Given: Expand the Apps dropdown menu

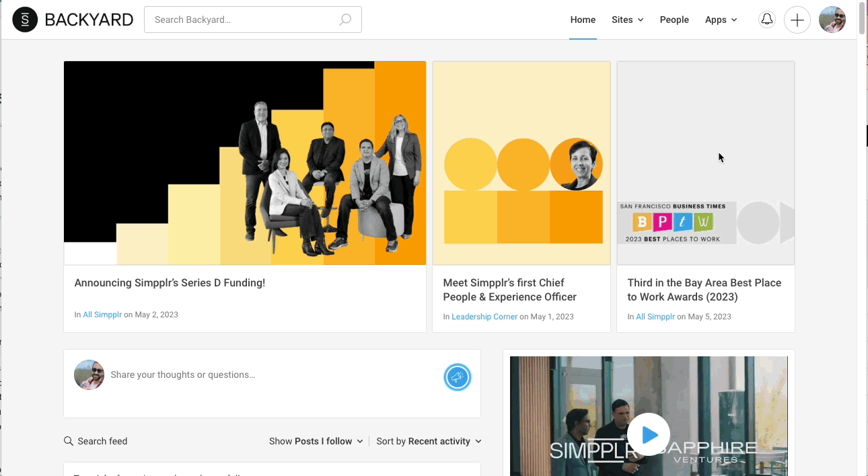Looking at the screenshot, I should point(721,19).
